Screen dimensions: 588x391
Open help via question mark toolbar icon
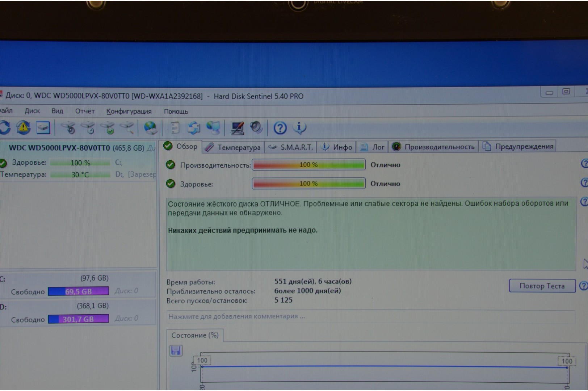(x=280, y=128)
